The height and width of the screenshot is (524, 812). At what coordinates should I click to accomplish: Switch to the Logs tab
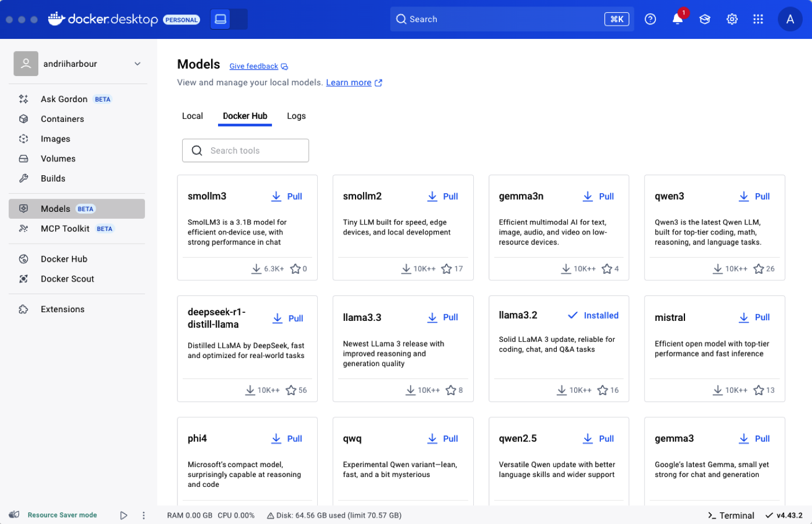point(296,116)
